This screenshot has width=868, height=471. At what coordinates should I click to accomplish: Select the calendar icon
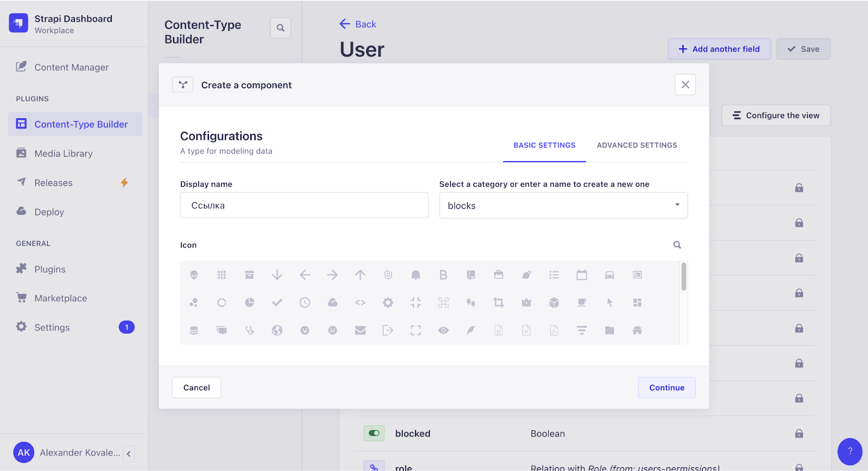click(582, 275)
